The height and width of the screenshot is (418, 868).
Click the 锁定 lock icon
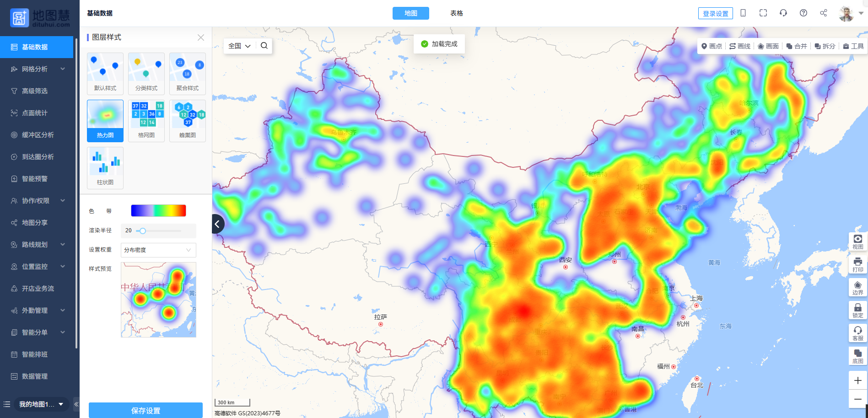857,310
